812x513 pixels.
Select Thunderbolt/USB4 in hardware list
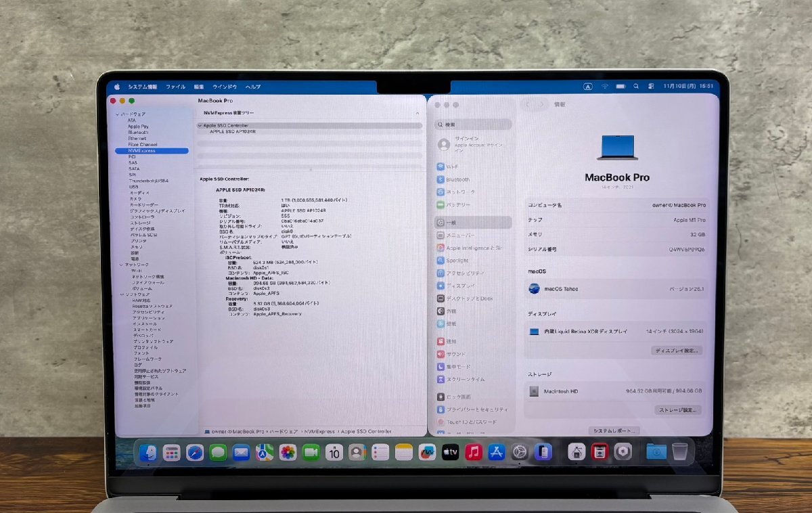148,181
